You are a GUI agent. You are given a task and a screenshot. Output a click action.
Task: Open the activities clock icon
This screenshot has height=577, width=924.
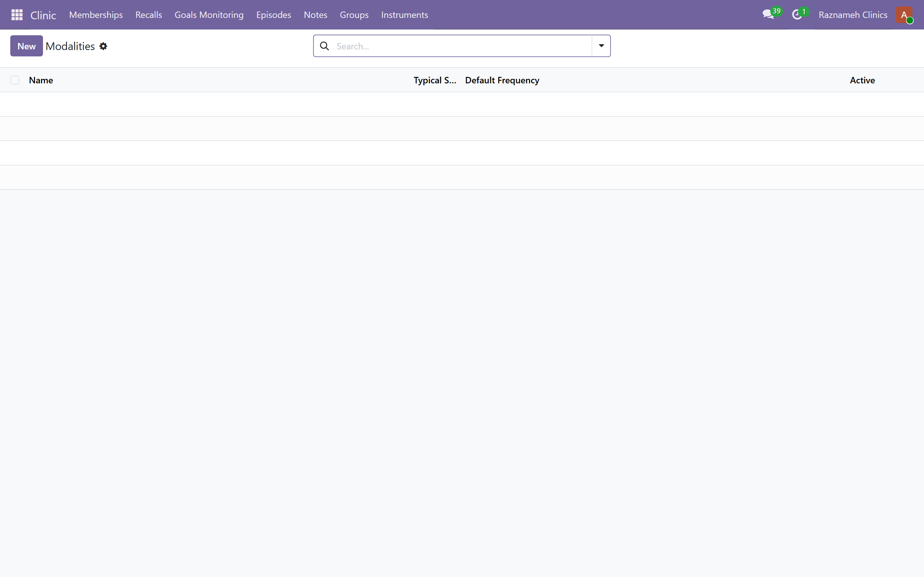click(x=797, y=15)
